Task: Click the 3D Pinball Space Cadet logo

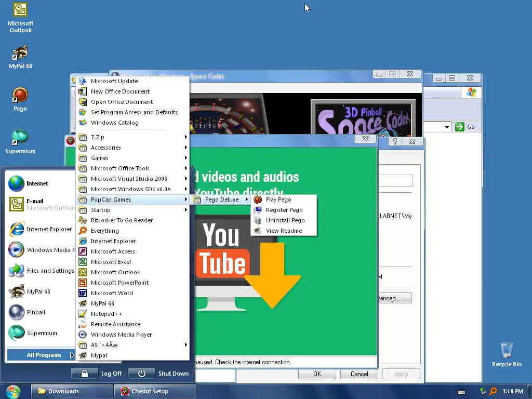Action: [363, 117]
